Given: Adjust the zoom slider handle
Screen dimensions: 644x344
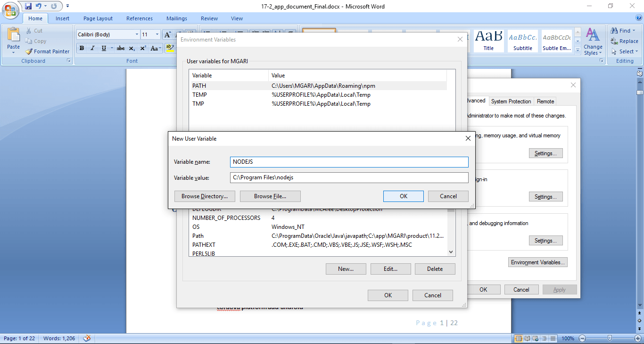Looking at the screenshot, I should pos(610,338).
